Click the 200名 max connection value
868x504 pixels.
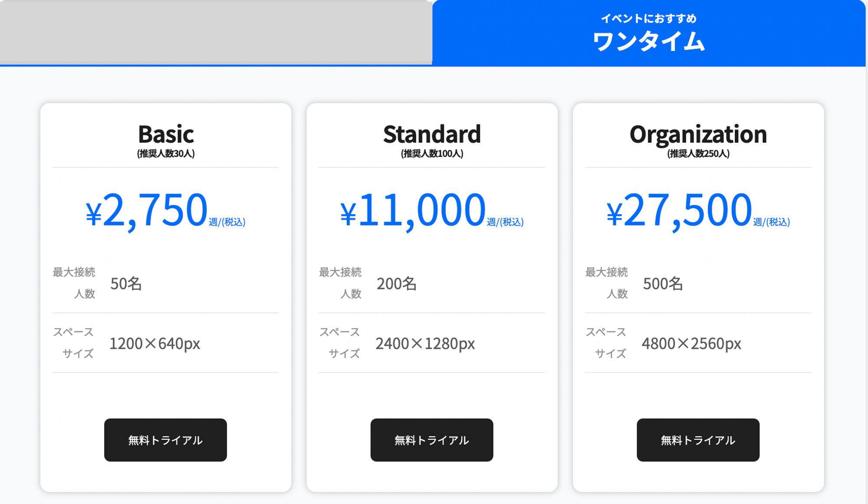coord(397,284)
